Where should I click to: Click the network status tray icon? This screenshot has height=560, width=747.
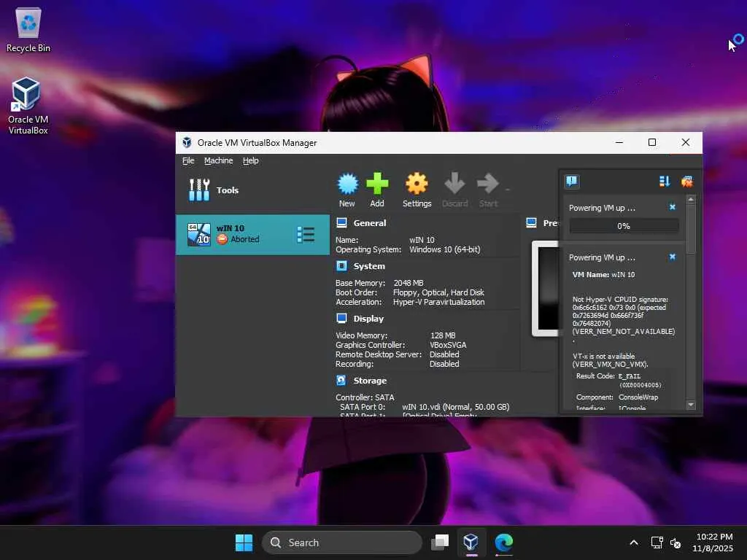(x=657, y=542)
